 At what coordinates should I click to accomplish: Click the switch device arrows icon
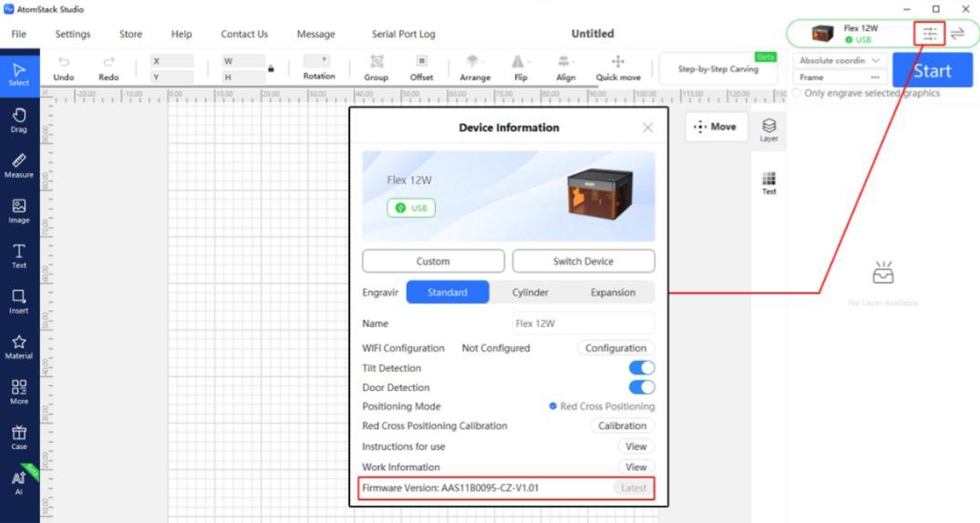tap(957, 34)
